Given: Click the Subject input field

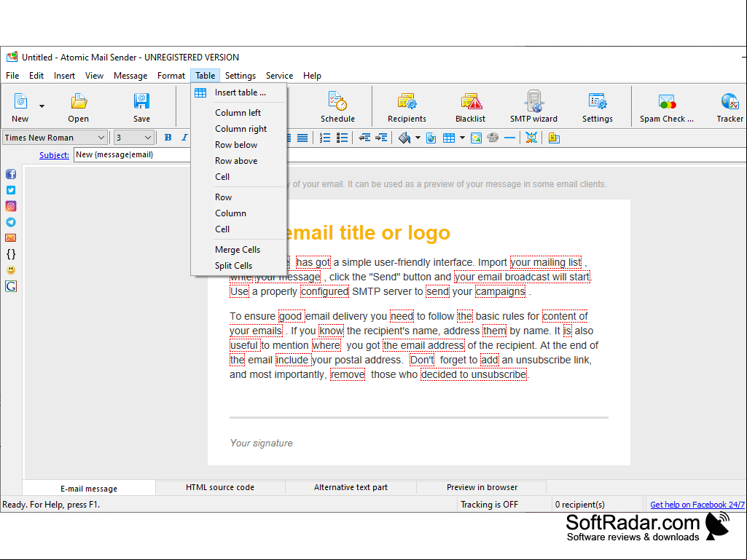Looking at the screenshot, I should point(410,155).
